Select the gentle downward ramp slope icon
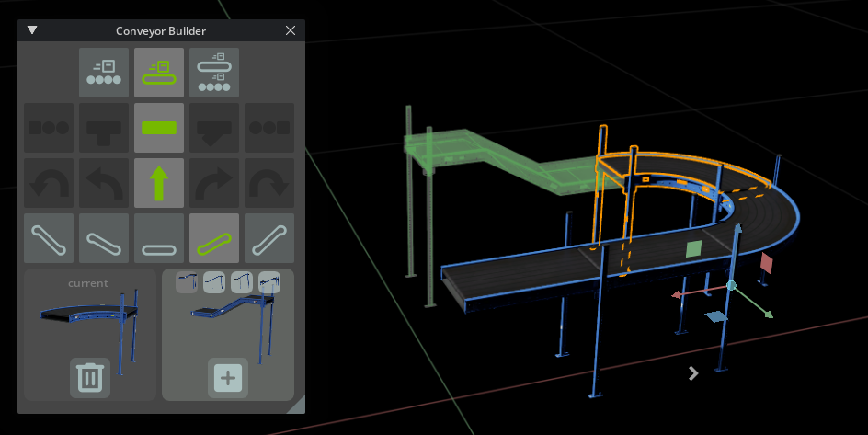The height and width of the screenshot is (435, 868). coord(103,238)
